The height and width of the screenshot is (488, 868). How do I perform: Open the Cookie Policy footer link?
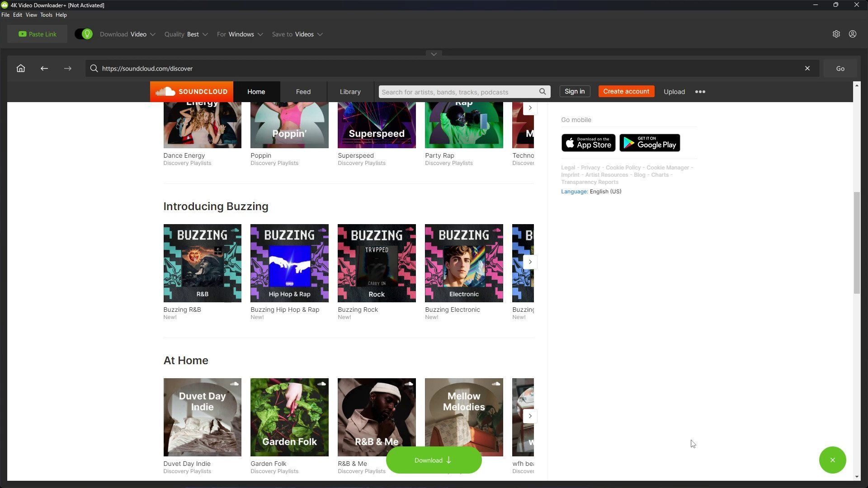click(x=623, y=168)
